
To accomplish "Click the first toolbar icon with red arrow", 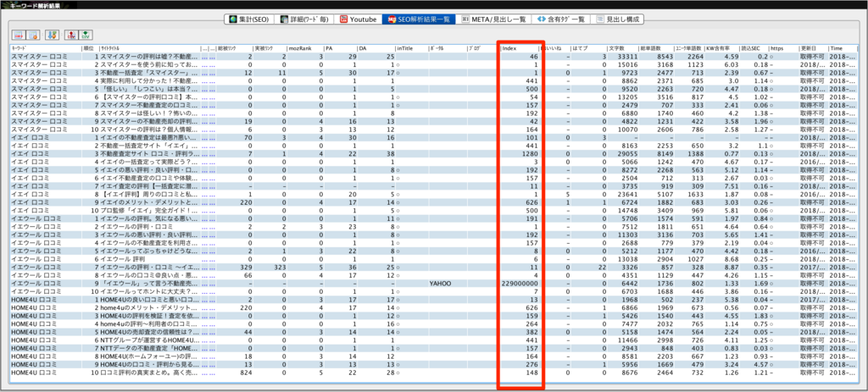I will [19, 35].
